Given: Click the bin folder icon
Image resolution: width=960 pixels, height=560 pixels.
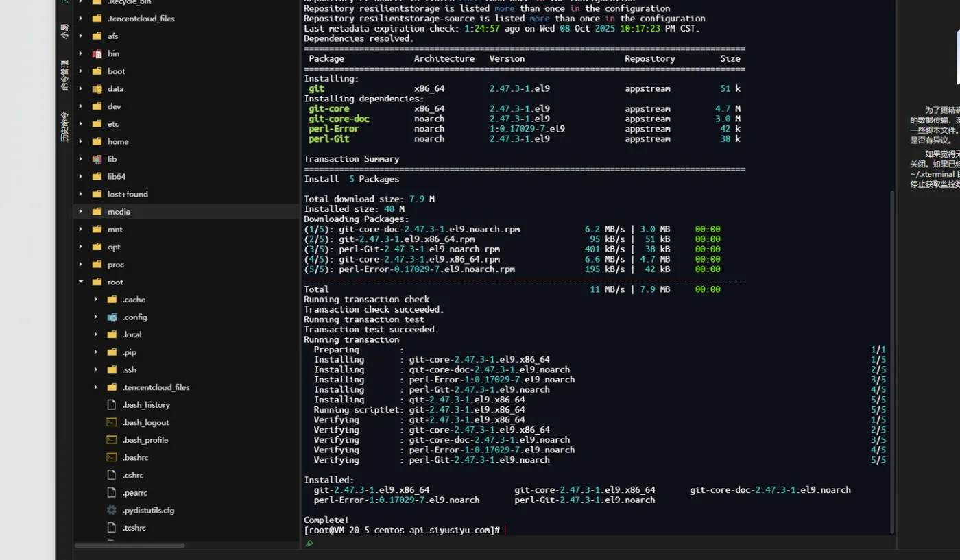Looking at the screenshot, I should point(97,53).
